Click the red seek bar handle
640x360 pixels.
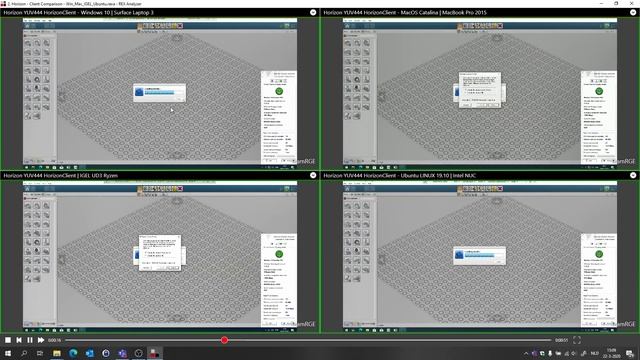pos(224,340)
